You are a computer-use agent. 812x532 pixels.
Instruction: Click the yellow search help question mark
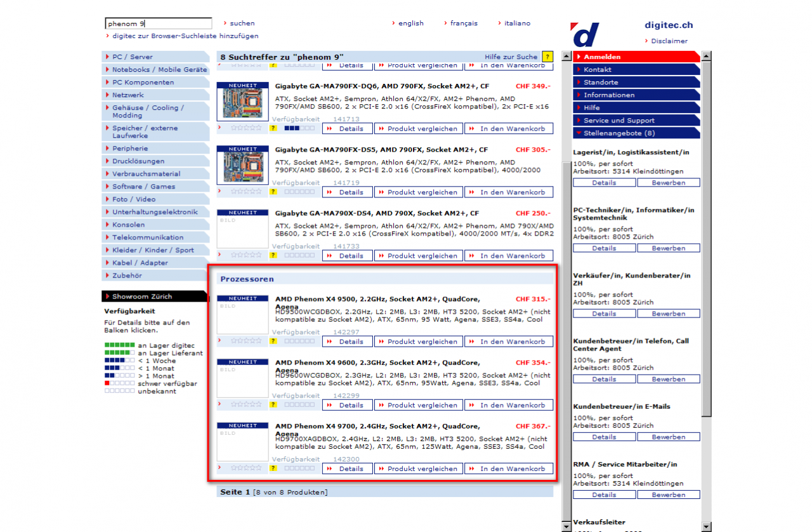(548, 57)
